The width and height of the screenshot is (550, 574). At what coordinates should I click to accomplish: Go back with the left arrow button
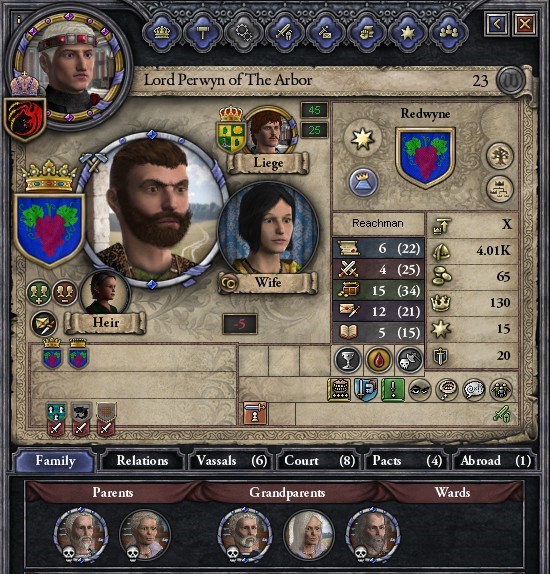[497, 25]
